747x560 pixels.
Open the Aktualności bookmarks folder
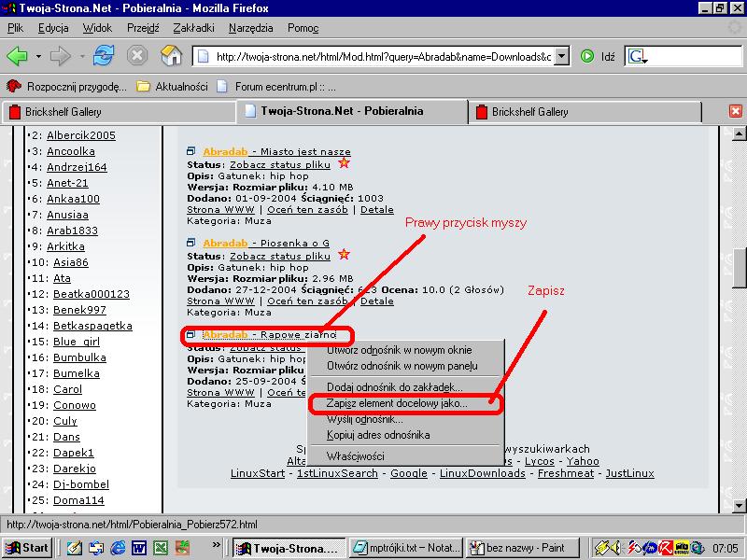(x=172, y=87)
